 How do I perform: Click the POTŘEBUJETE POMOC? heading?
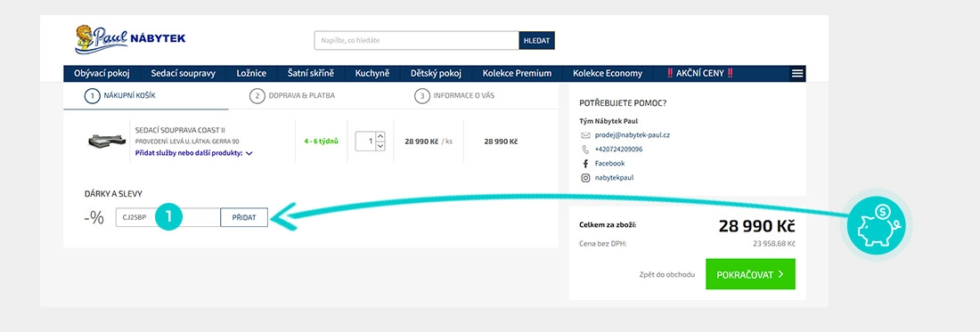(623, 103)
